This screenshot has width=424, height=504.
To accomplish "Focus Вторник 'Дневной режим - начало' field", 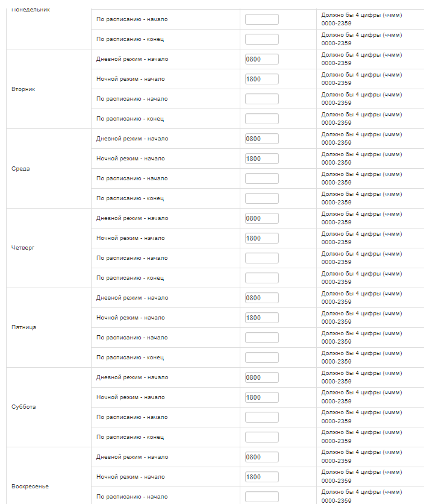I will 262,59.
